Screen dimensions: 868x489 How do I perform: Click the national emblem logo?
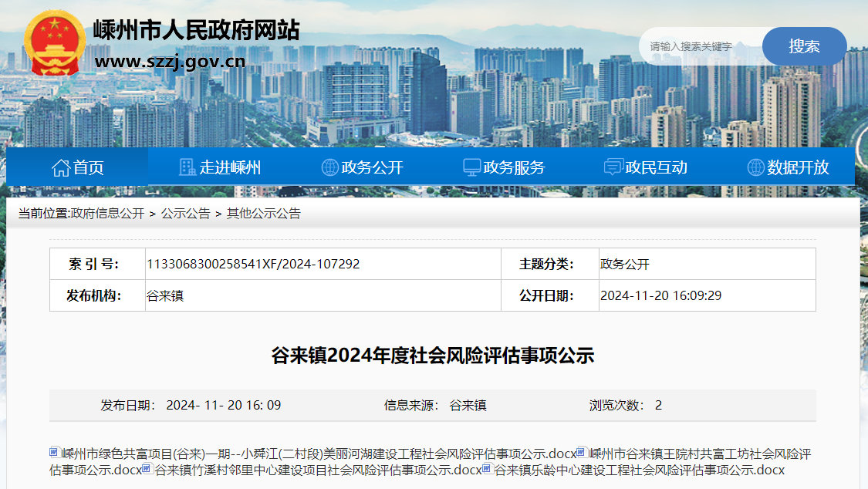(54, 43)
